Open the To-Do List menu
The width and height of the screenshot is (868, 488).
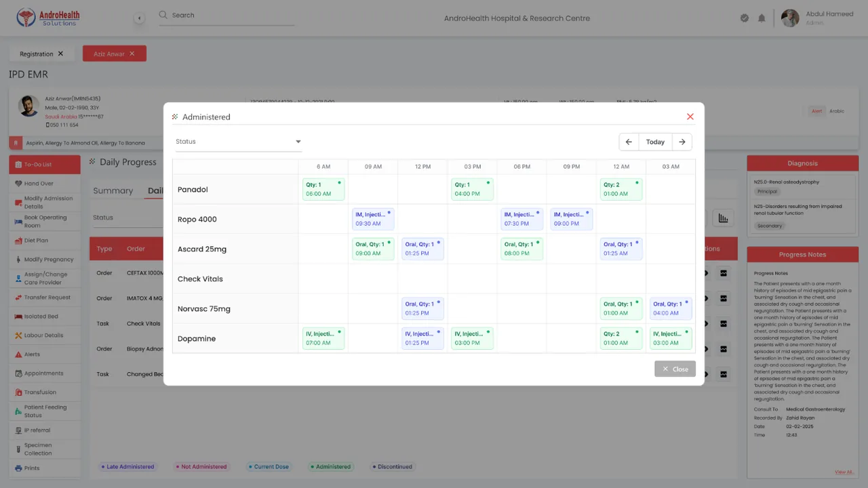[x=44, y=164]
